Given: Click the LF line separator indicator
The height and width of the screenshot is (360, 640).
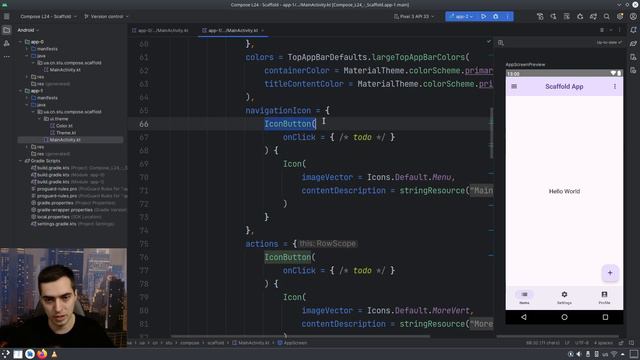Looking at the screenshot, I should coord(567,343).
